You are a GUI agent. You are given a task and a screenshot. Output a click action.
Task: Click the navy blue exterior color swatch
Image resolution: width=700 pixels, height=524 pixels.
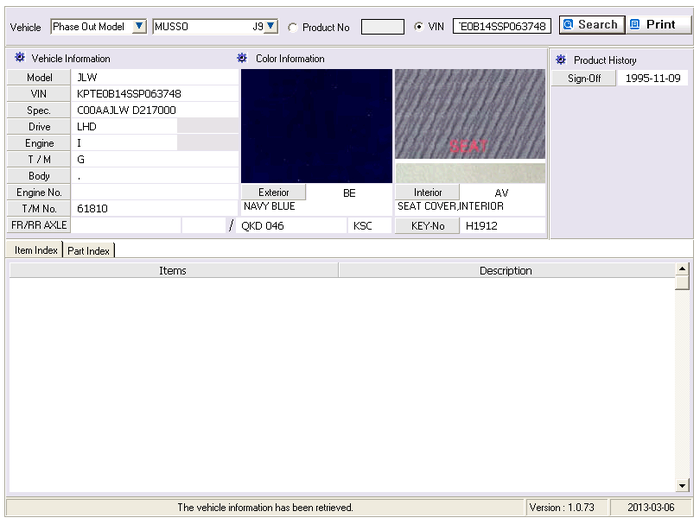(316, 125)
